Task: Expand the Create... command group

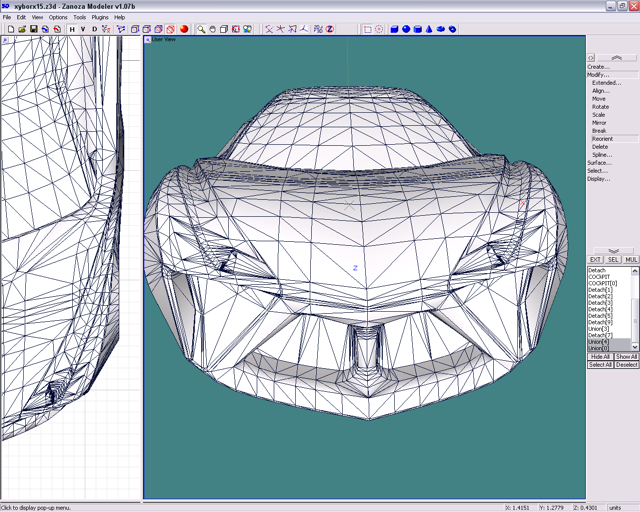Action: pos(598,67)
